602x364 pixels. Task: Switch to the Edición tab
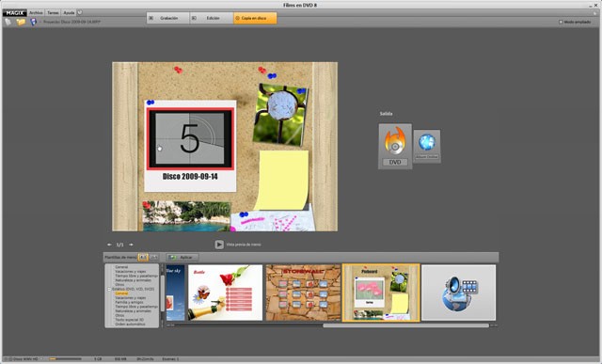coord(212,18)
